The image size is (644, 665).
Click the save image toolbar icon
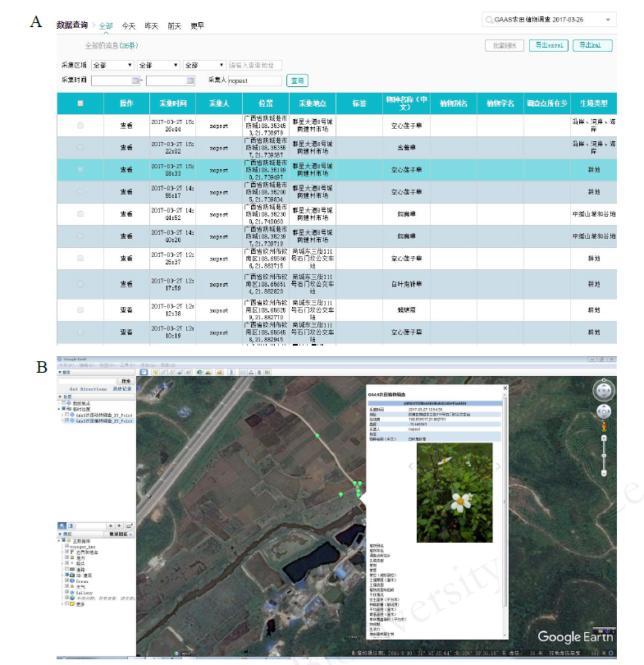coord(259,373)
